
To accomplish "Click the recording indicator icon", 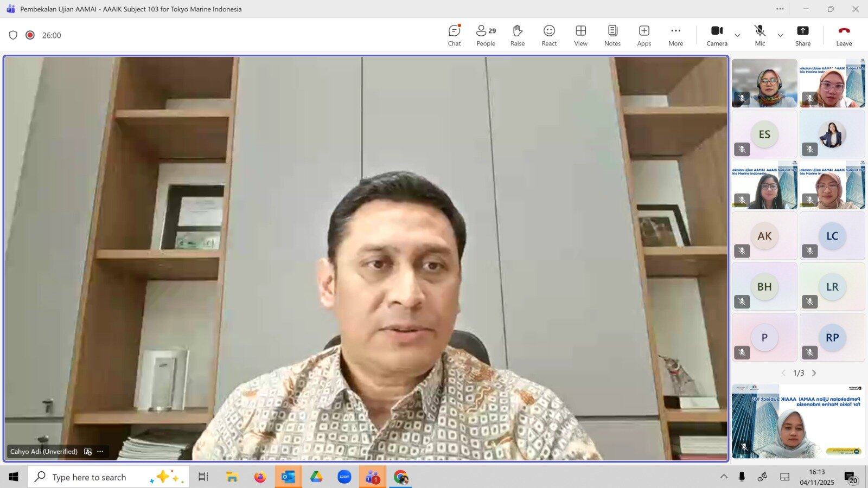I will coord(30,35).
